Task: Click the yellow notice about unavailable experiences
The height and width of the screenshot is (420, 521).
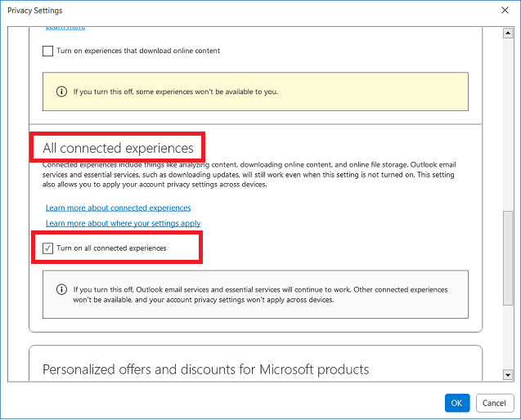Action: tap(255, 92)
